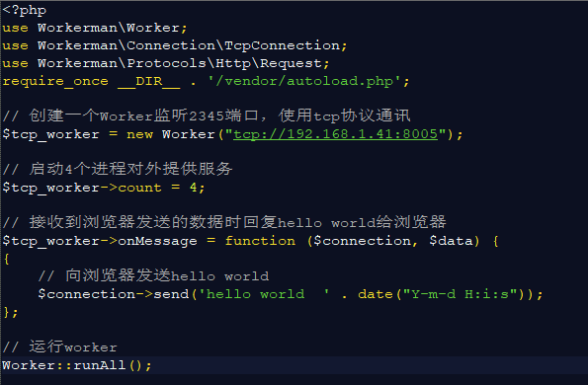Click the 'onMessage' property name
The height and width of the screenshot is (385, 588).
pos(157,241)
